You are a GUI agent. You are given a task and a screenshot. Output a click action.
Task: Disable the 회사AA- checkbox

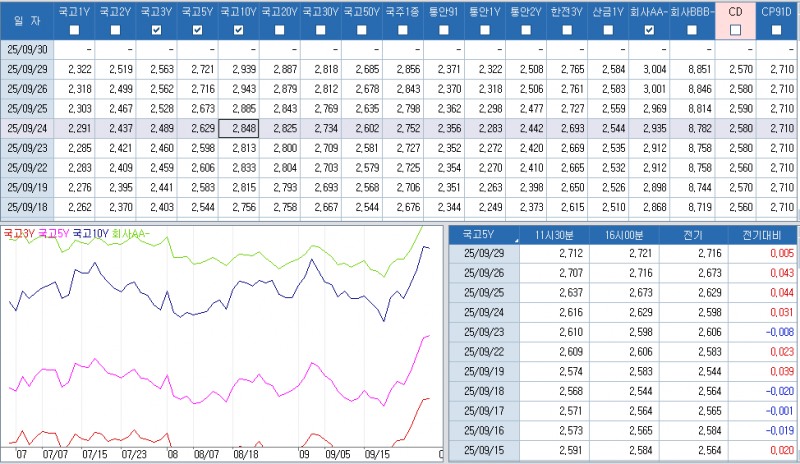[x=649, y=30]
